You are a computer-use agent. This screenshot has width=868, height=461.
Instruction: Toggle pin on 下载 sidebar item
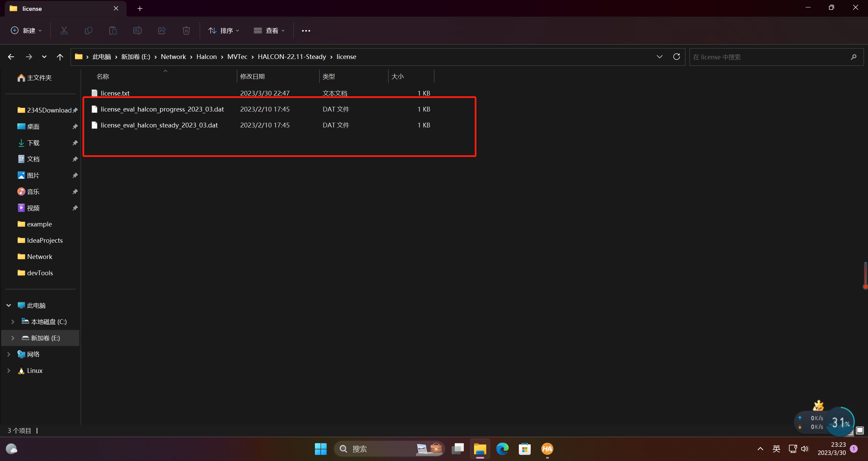click(x=75, y=143)
